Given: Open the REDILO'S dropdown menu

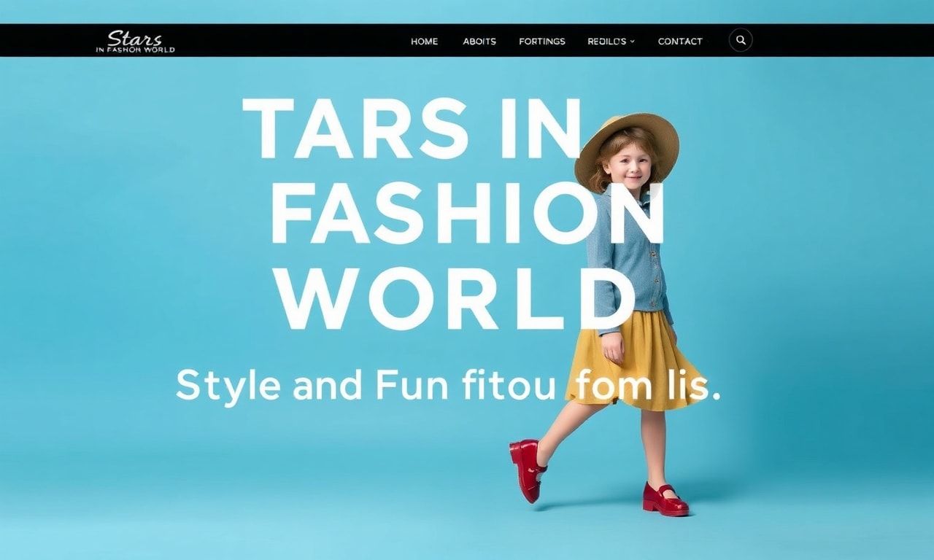Looking at the screenshot, I should 606,42.
